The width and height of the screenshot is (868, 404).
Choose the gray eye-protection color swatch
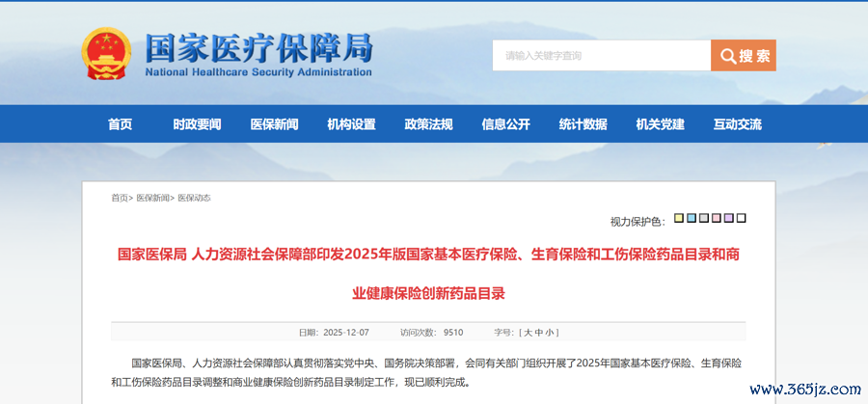point(704,218)
